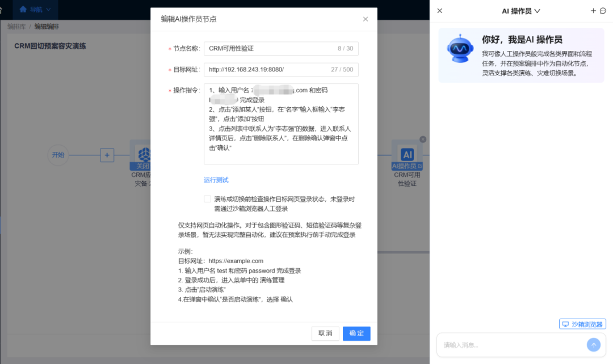613x364 pixels.
Task: Send a message with the blue arrow icon
Action: [594, 345]
